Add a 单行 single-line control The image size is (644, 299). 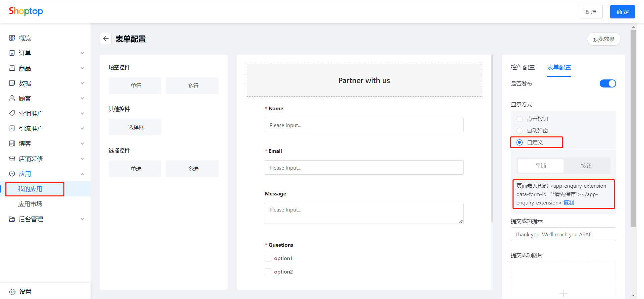[x=135, y=86]
